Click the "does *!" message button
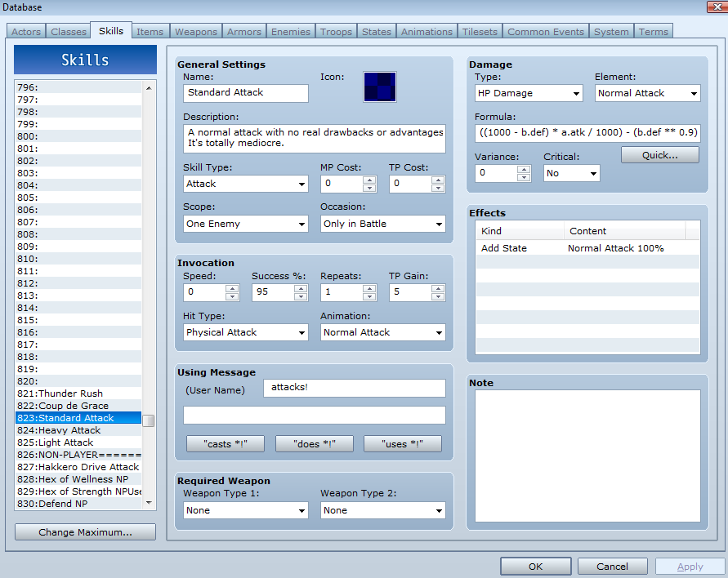The image size is (728, 578). (x=315, y=444)
